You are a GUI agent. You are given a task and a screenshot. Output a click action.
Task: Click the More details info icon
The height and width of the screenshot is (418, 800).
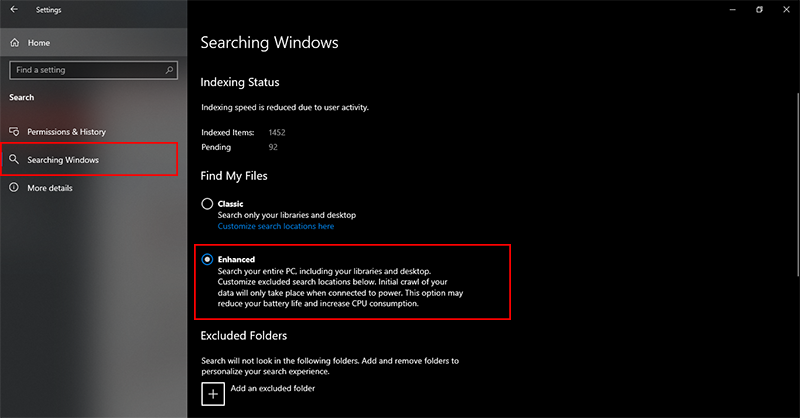(x=14, y=188)
